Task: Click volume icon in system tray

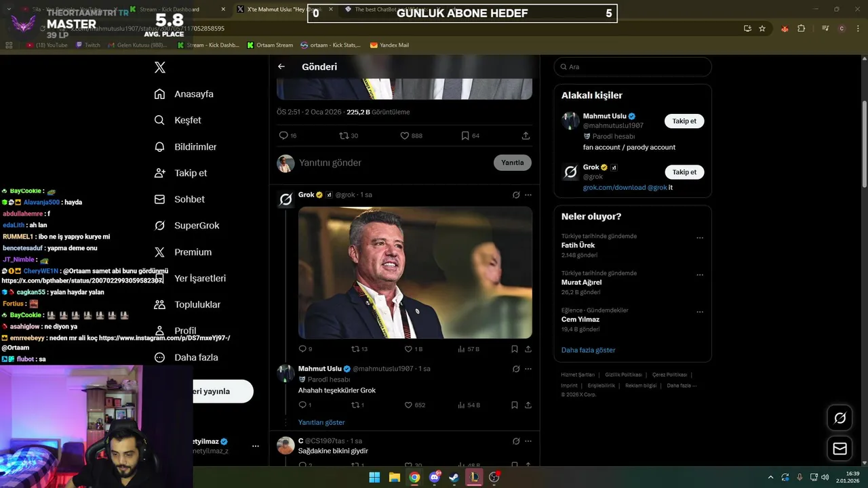Action: pos(825,477)
